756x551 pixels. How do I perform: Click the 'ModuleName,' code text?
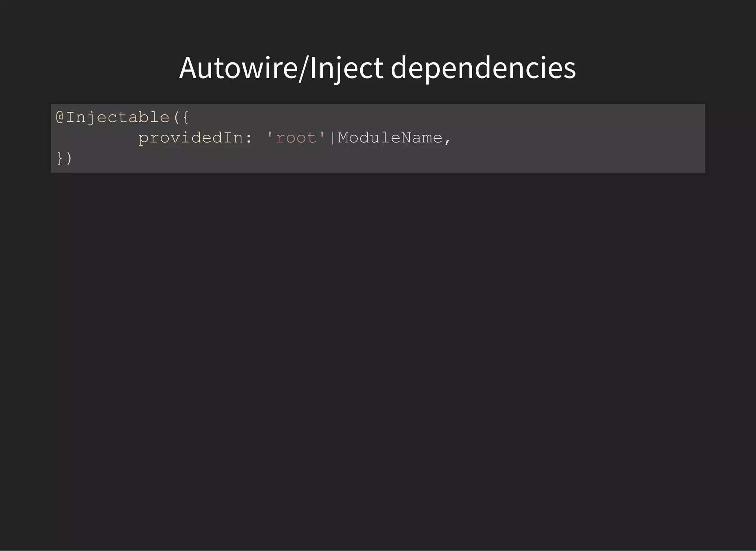click(394, 138)
